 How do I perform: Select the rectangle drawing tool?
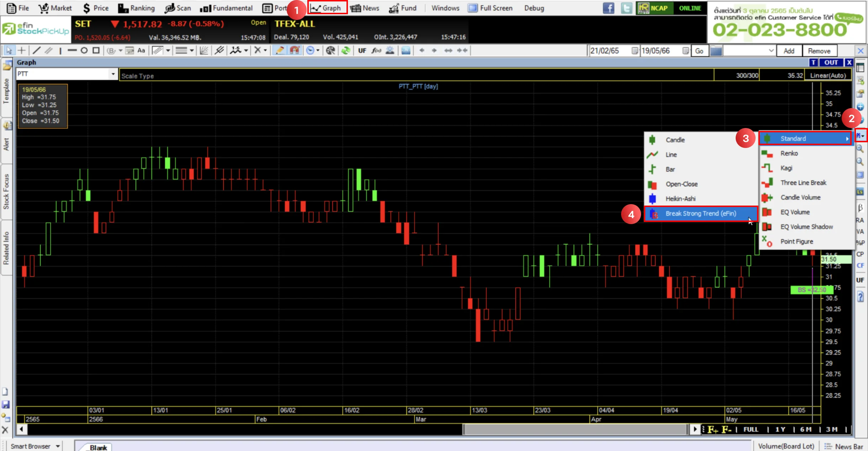[x=96, y=51]
